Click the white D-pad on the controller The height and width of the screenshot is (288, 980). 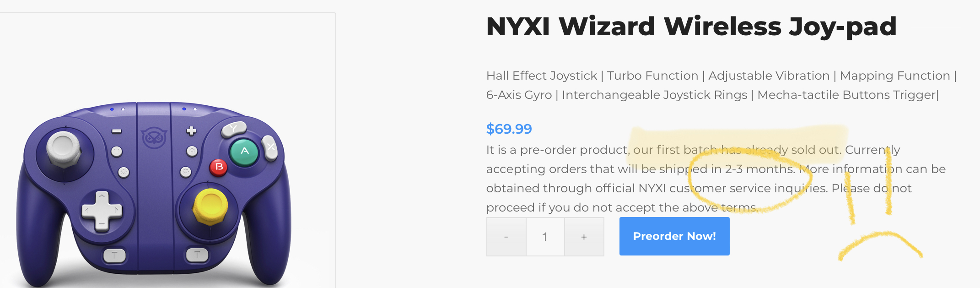pyautogui.click(x=102, y=211)
